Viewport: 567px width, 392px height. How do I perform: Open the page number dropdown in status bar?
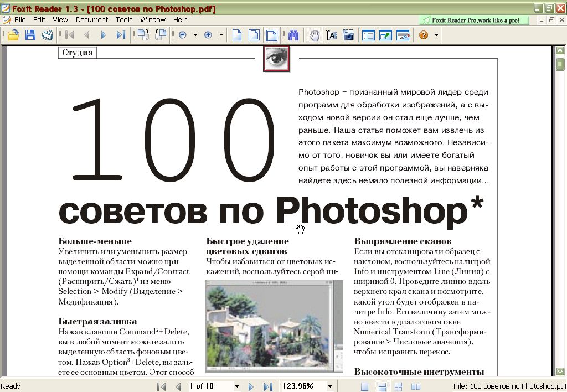pos(237,386)
